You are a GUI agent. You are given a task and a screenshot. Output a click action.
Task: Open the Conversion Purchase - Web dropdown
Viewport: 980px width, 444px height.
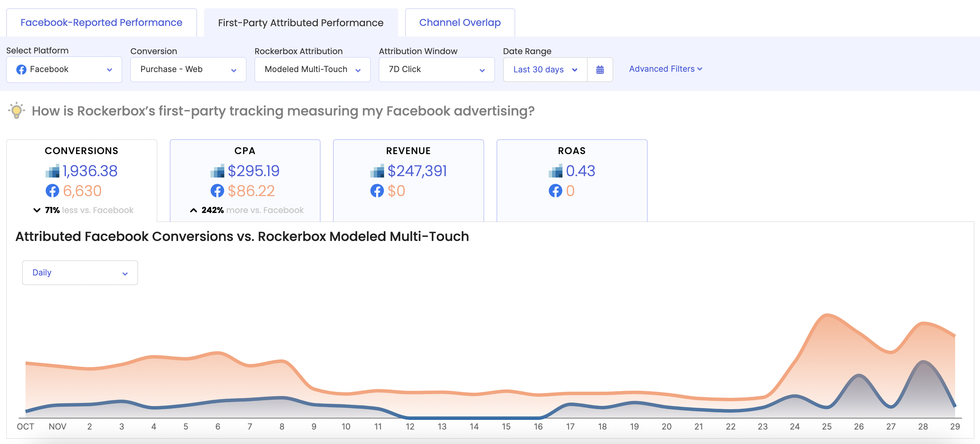[188, 70]
